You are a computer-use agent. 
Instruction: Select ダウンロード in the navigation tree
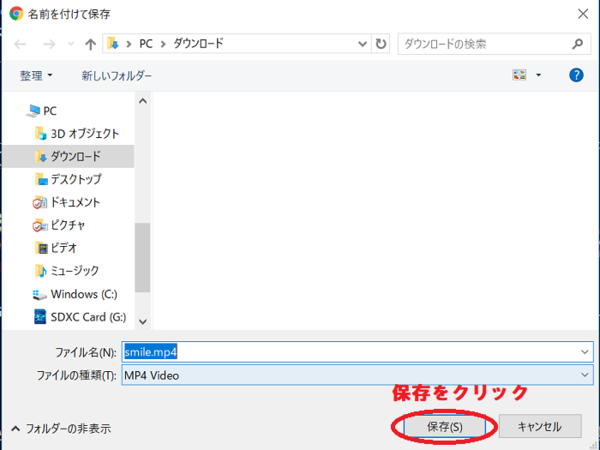pyautogui.click(x=68, y=156)
